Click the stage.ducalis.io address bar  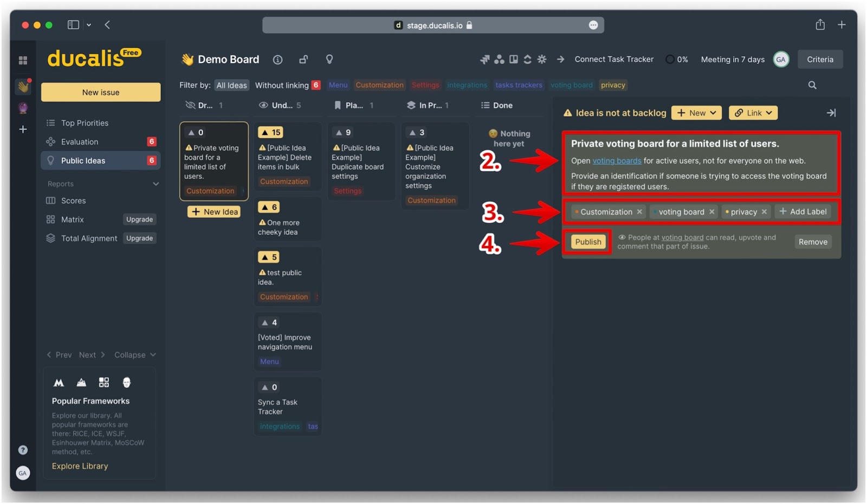(433, 25)
